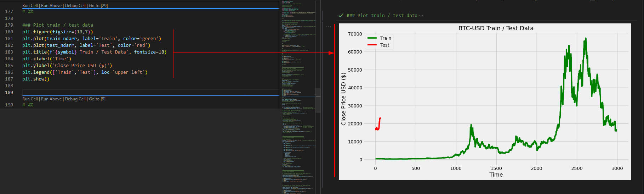Click the plt.plot(test_ndarr...) code line
The width and height of the screenshot is (644, 194).
(x=86, y=45)
